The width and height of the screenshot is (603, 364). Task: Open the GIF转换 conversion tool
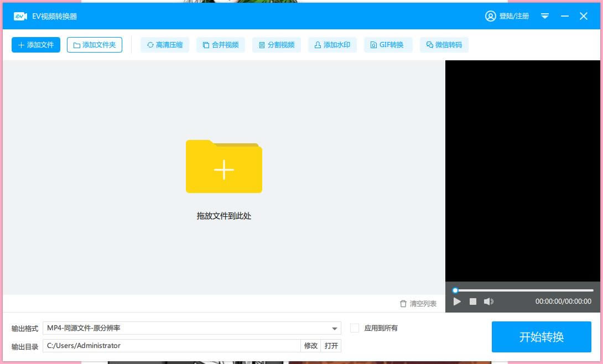[x=388, y=45]
